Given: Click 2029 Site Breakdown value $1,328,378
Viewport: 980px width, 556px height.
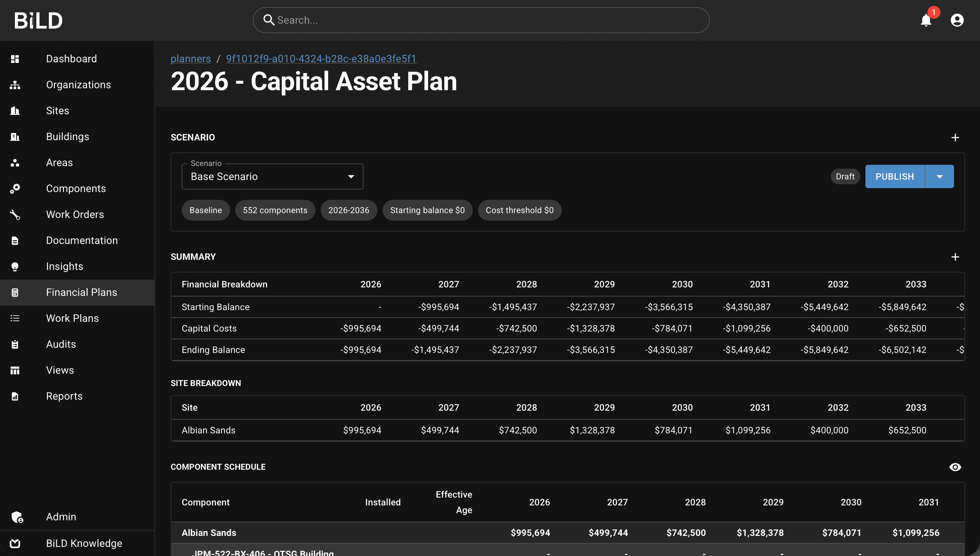Looking at the screenshot, I should [592, 430].
